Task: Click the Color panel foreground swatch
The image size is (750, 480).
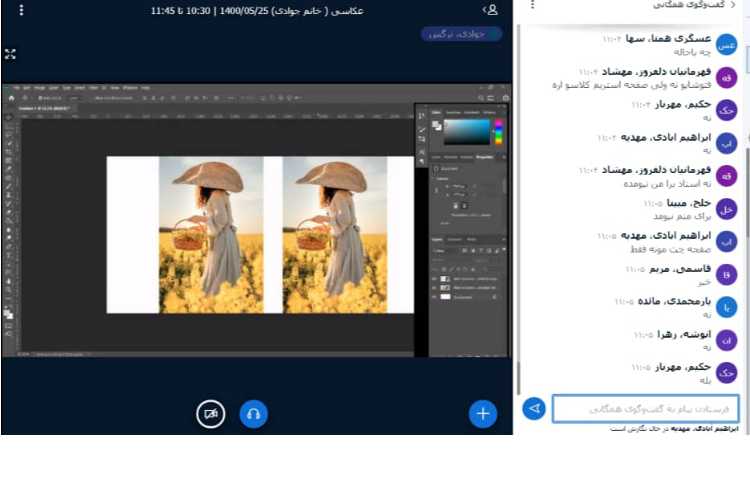Action: point(436,124)
